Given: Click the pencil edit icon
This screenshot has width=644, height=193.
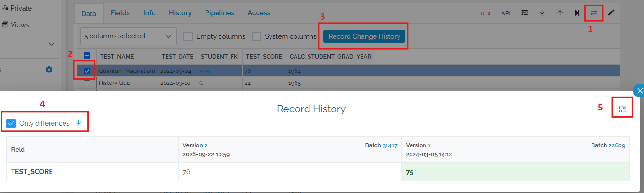Looking at the screenshot, I should click(x=611, y=13).
